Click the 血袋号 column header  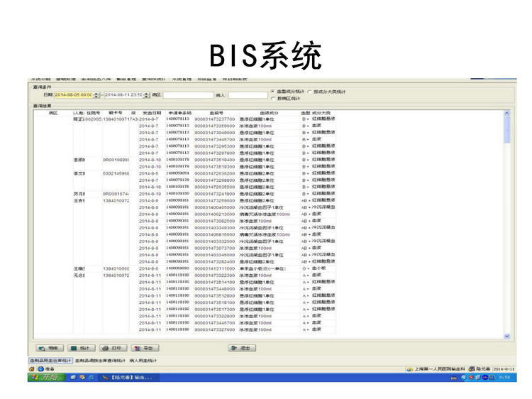[216, 113]
